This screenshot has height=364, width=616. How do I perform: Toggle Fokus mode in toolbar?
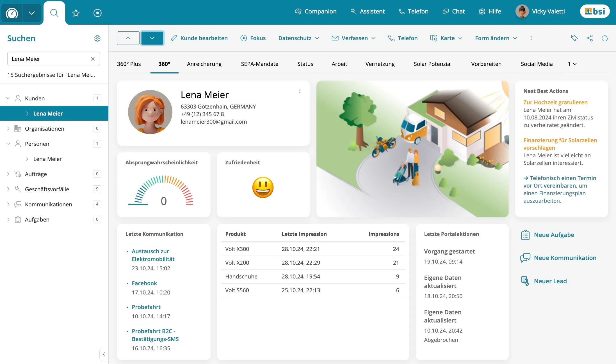[253, 38]
